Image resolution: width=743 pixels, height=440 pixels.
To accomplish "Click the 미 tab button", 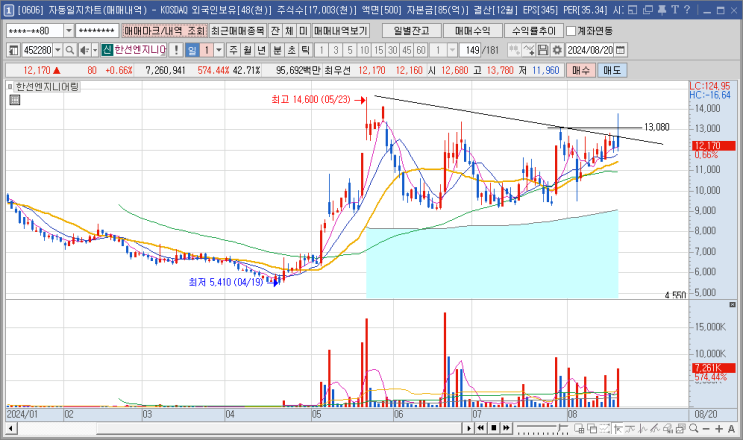I will coord(303,31).
